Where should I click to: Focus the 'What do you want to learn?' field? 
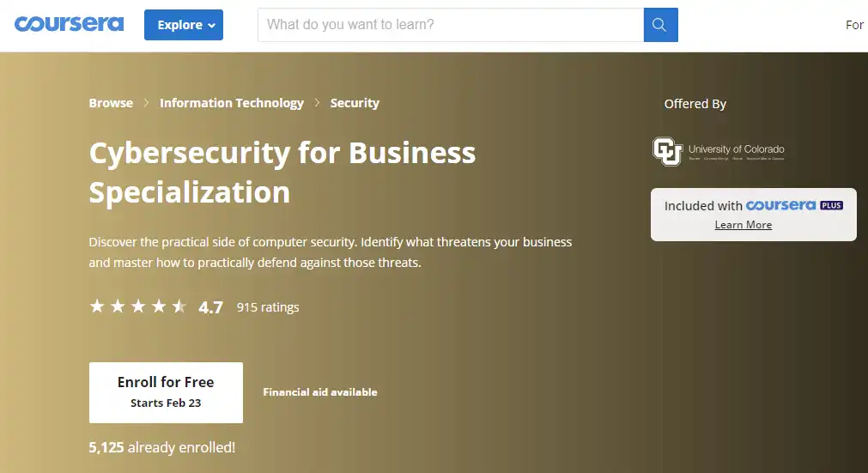[x=450, y=25]
